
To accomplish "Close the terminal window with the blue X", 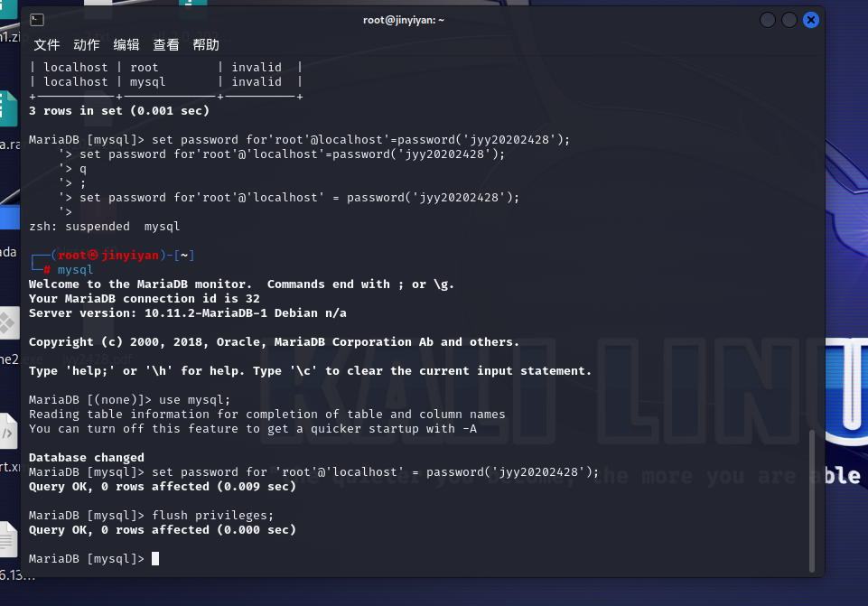I will pos(811,20).
